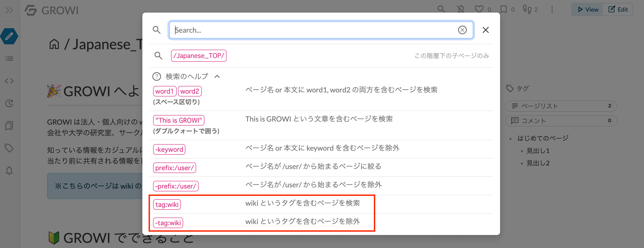Click magnifier icon left of search field

(x=156, y=30)
